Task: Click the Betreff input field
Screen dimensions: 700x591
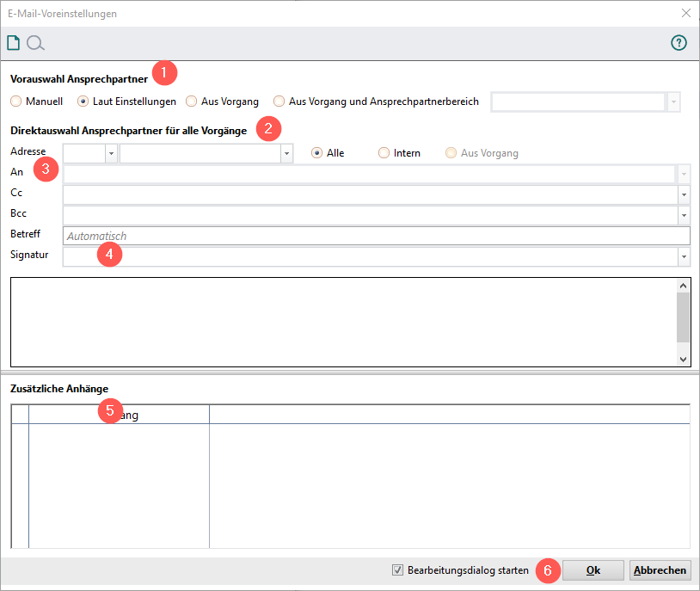Action: 377,236
